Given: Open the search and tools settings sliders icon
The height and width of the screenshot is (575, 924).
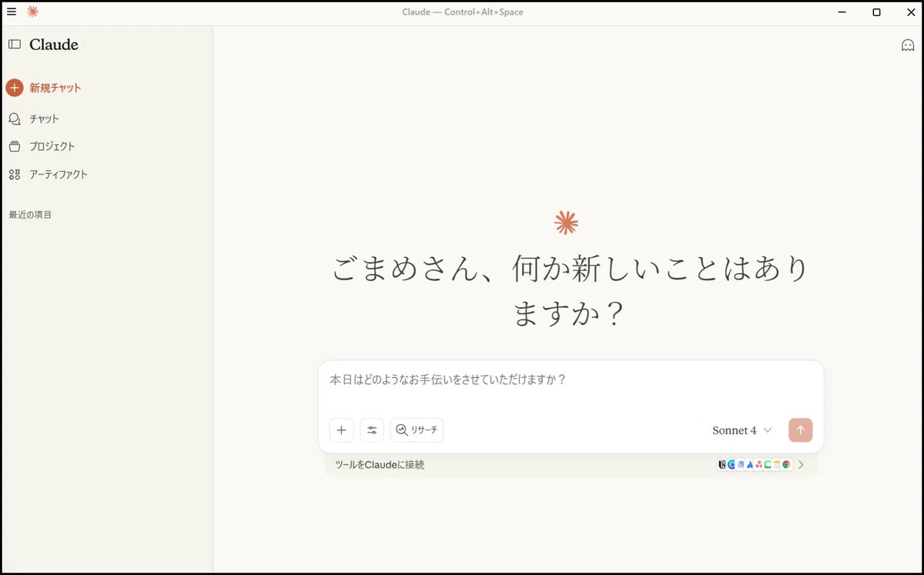Looking at the screenshot, I should click(x=372, y=430).
